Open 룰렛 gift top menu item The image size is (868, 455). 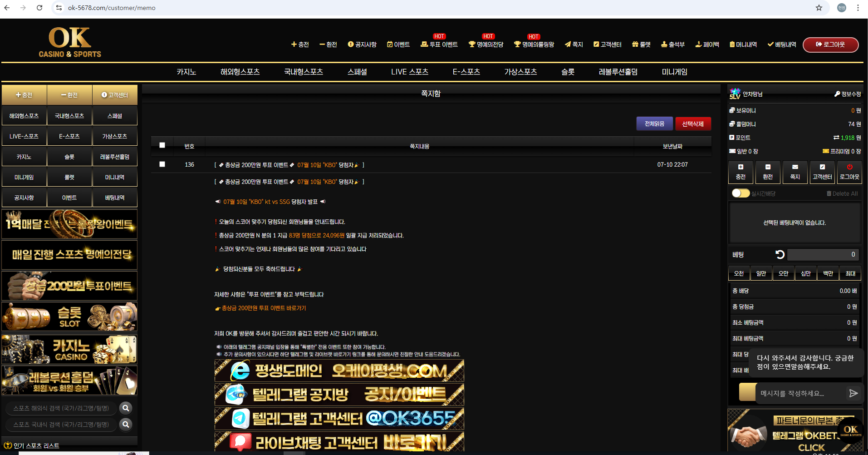[x=641, y=45]
